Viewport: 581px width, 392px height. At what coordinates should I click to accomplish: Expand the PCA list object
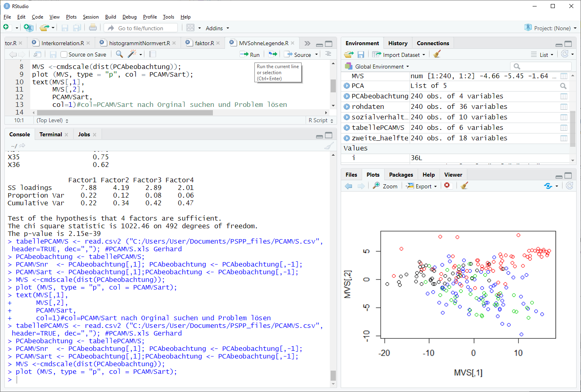click(x=347, y=86)
